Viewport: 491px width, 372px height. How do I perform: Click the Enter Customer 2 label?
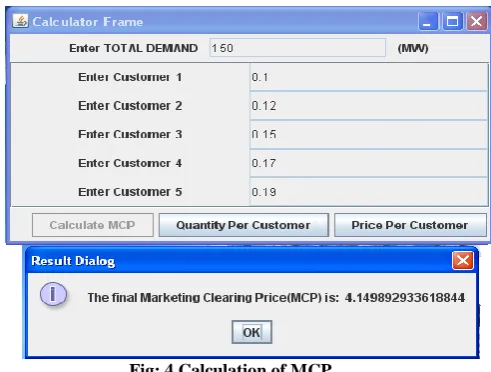(x=130, y=106)
